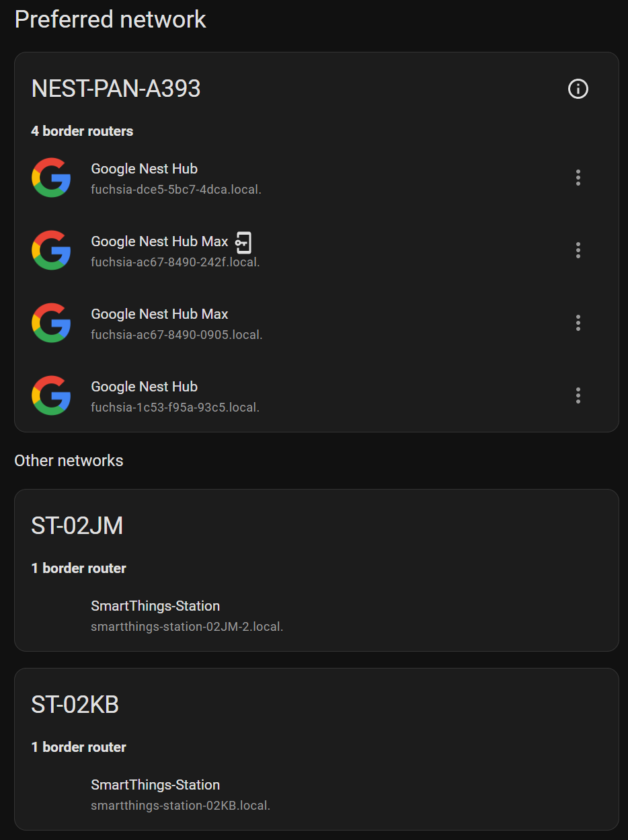Open options menu for fuchsia-1c53-f95a-93c5
The width and height of the screenshot is (628, 840).
click(578, 395)
